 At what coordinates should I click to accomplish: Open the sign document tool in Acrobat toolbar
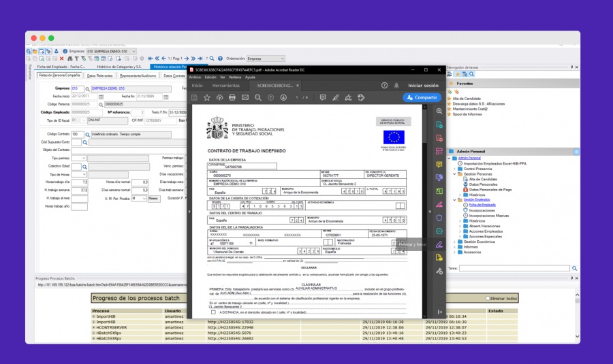(348, 98)
